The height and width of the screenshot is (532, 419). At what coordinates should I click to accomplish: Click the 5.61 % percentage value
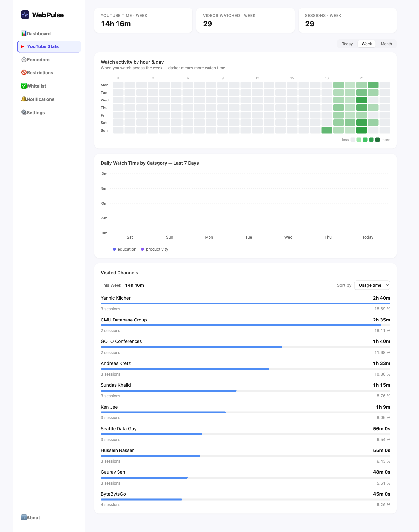pyautogui.click(x=383, y=483)
